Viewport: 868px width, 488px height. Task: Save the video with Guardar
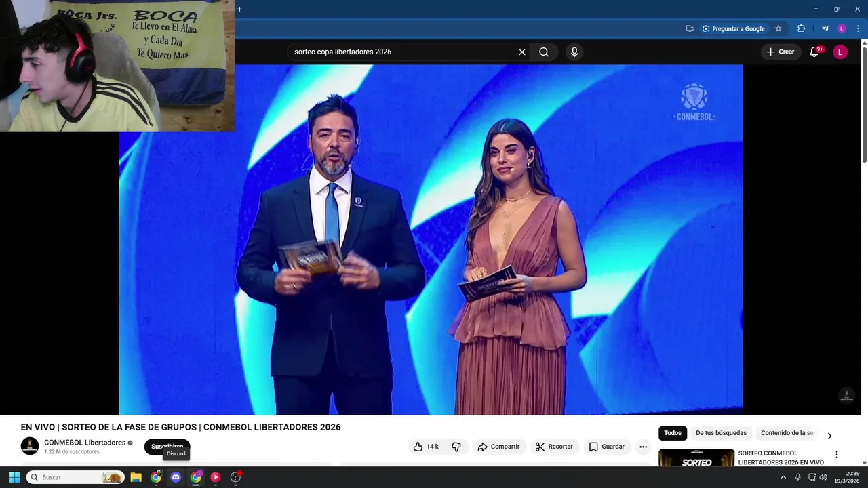tap(606, 447)
